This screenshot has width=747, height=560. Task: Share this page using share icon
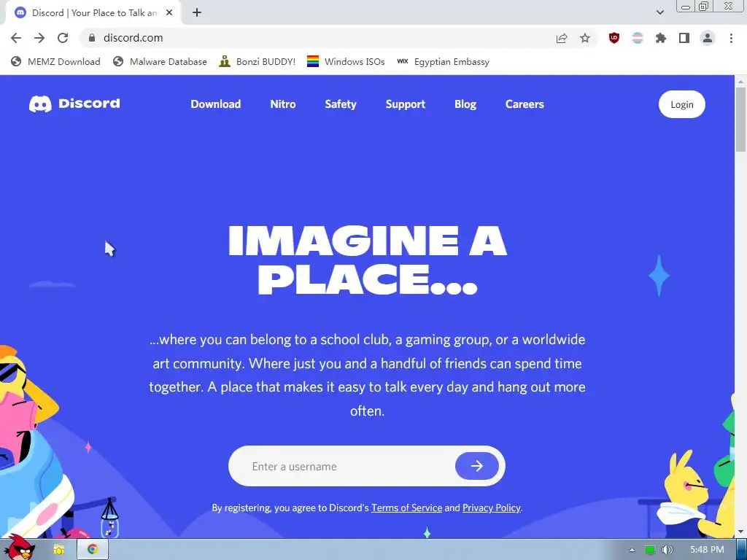pos(562,38)
